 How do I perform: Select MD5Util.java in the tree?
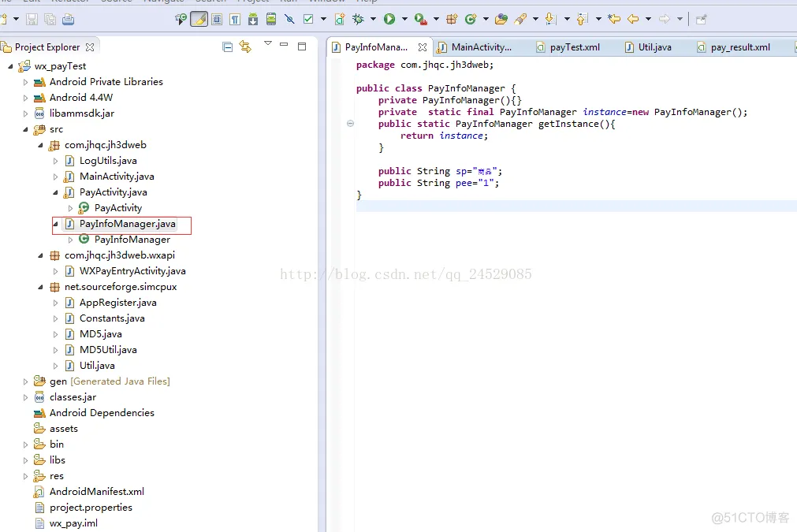click(x=108, y=350)
